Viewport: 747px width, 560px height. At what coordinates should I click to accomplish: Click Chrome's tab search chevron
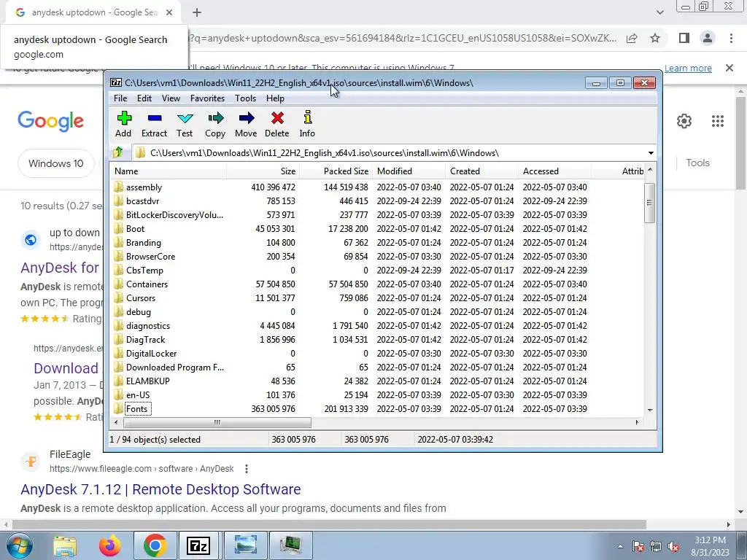click(x=659, y=12)
